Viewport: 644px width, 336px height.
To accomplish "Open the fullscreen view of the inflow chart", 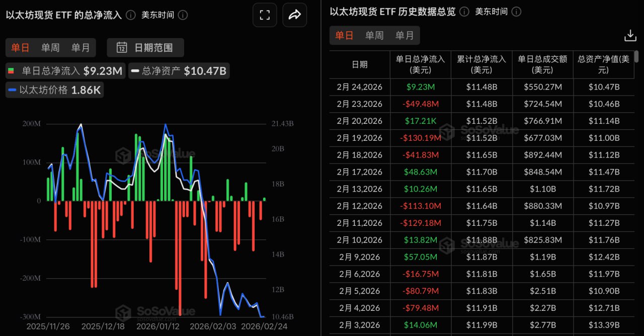I will 265,15.
